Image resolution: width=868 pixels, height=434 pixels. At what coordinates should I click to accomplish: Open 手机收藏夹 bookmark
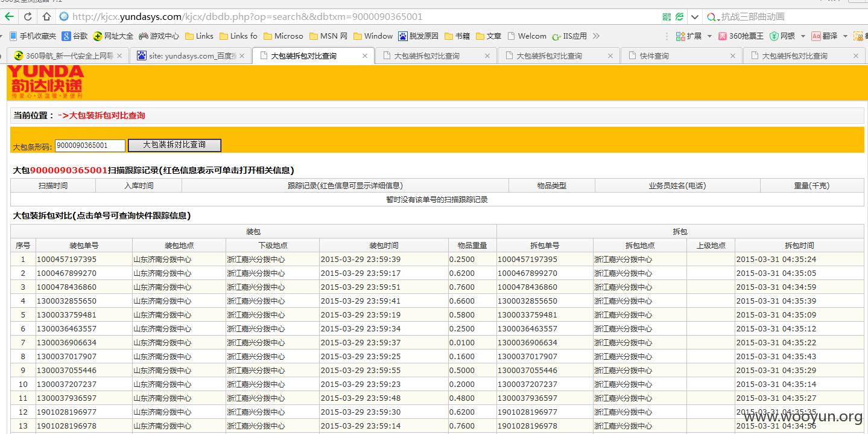tap(33, 36)
